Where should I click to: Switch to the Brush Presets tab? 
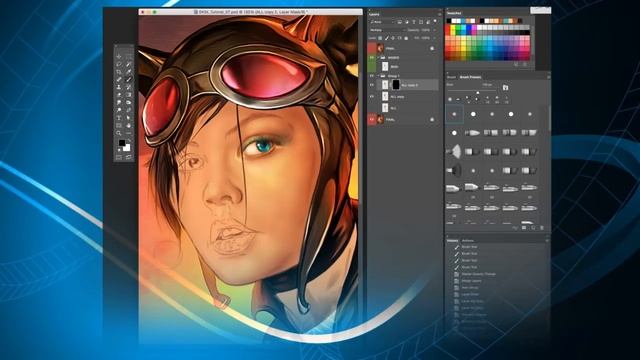(x=470, y=77)
